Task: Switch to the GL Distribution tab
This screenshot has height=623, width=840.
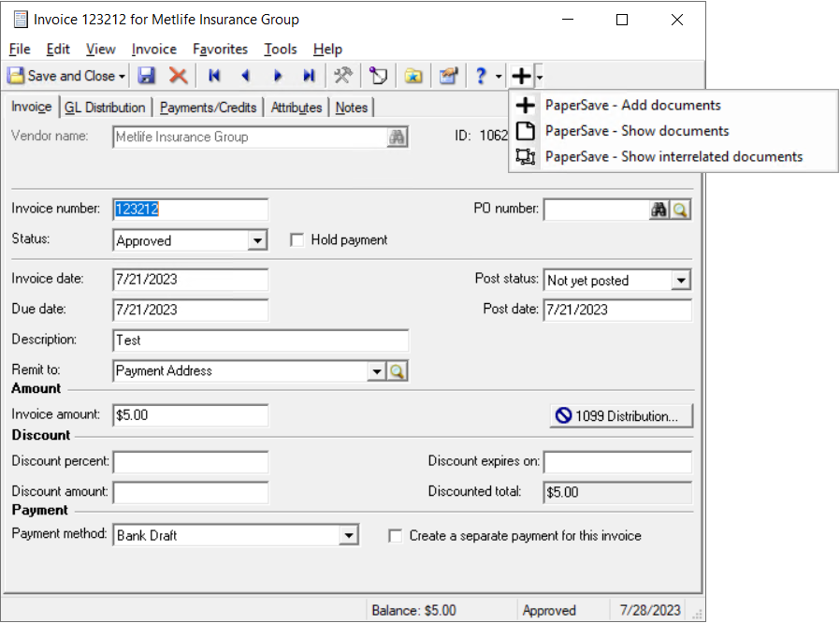Action: pyautogui.click(x=105, y=108)
